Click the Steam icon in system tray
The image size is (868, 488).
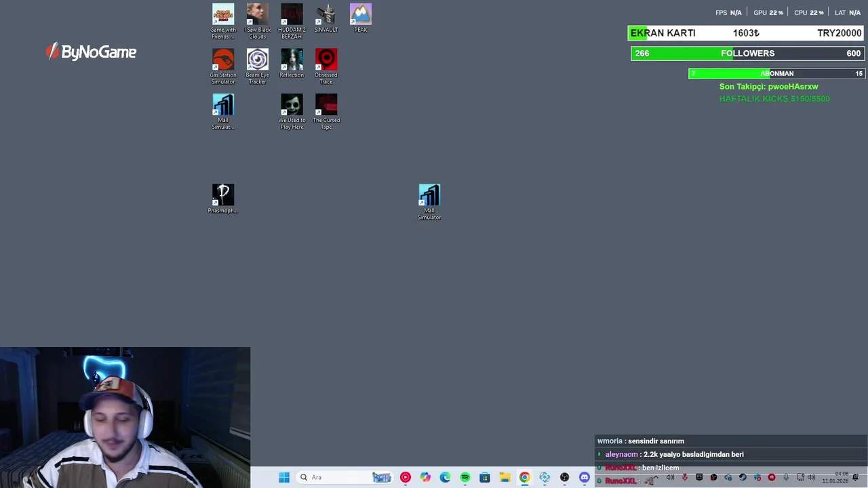[x=743, y=477]
